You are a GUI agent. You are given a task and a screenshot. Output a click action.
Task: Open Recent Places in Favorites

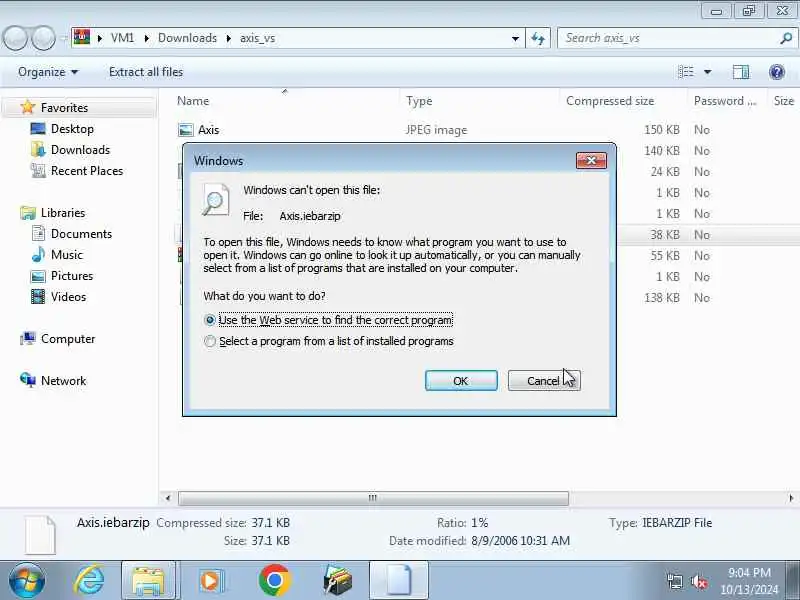pos(87,170)
